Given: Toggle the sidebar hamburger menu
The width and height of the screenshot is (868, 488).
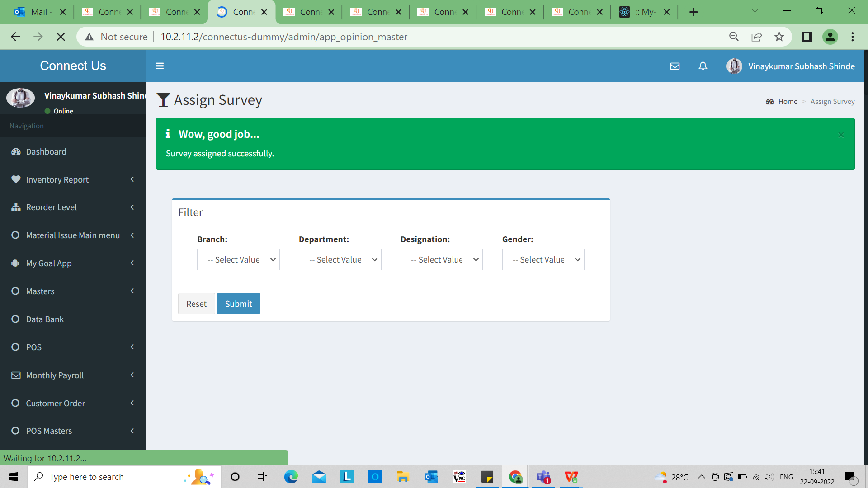Looking at the screenshot, I should pos(159,66).
